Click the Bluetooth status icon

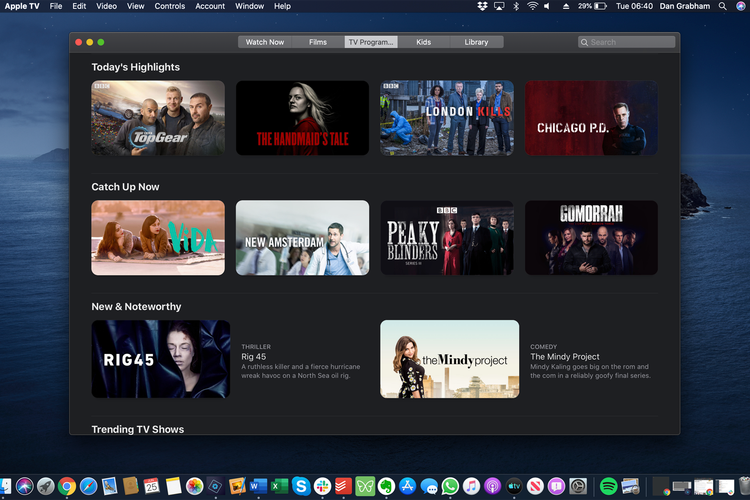[516, 6]
